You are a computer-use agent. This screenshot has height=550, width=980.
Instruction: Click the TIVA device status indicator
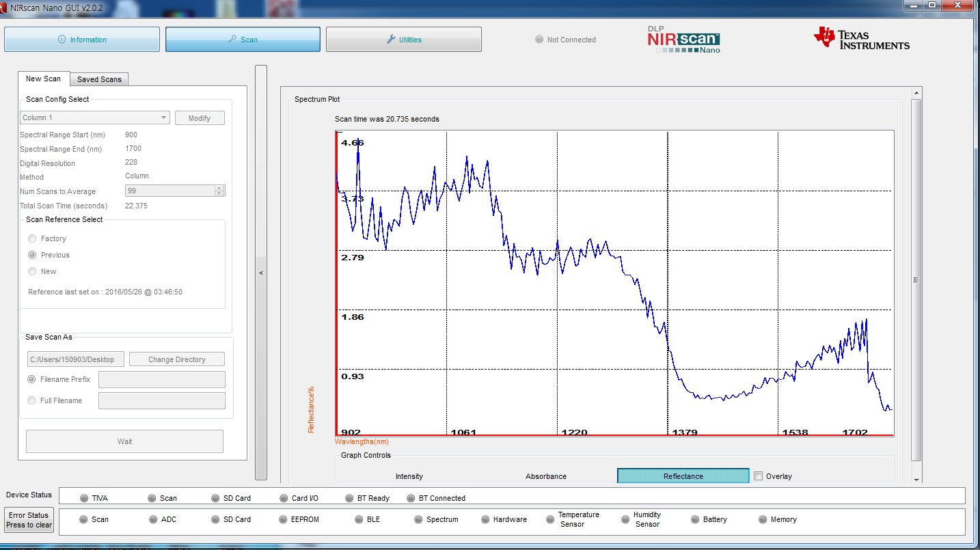tap(84, 498)
